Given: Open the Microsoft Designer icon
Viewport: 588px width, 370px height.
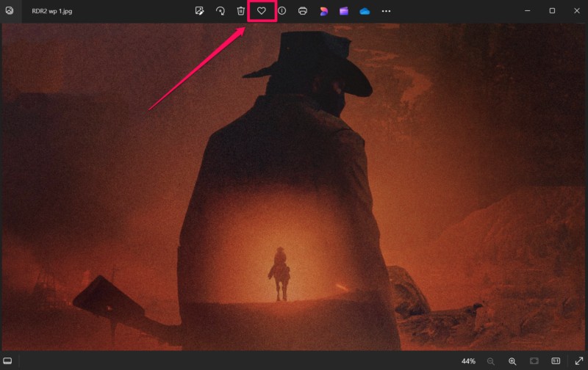Looking at the screenshot, I should (x=323, y=11).
